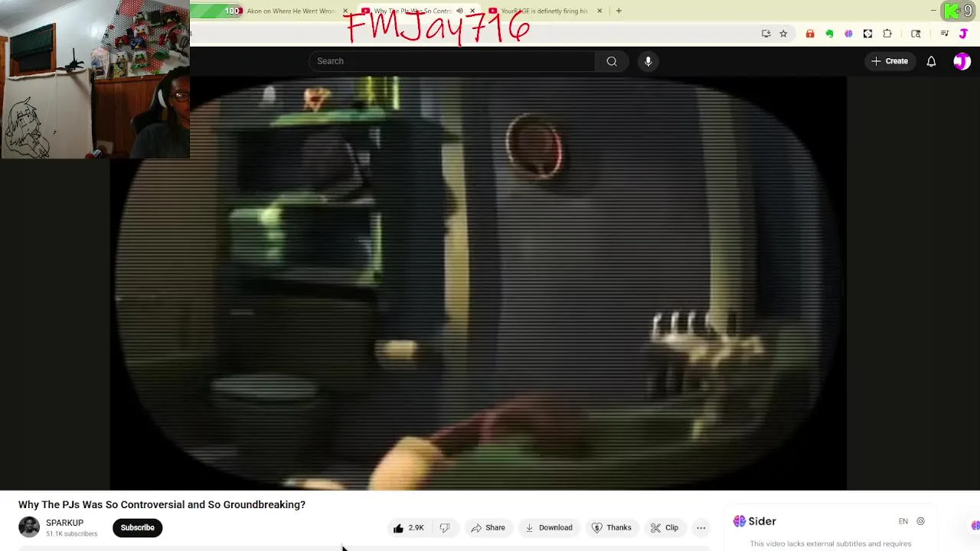The height and width of the screenshot is (551, 980).
Task: Close the YourRAGE tab
Action: click(x=599, y=11)
